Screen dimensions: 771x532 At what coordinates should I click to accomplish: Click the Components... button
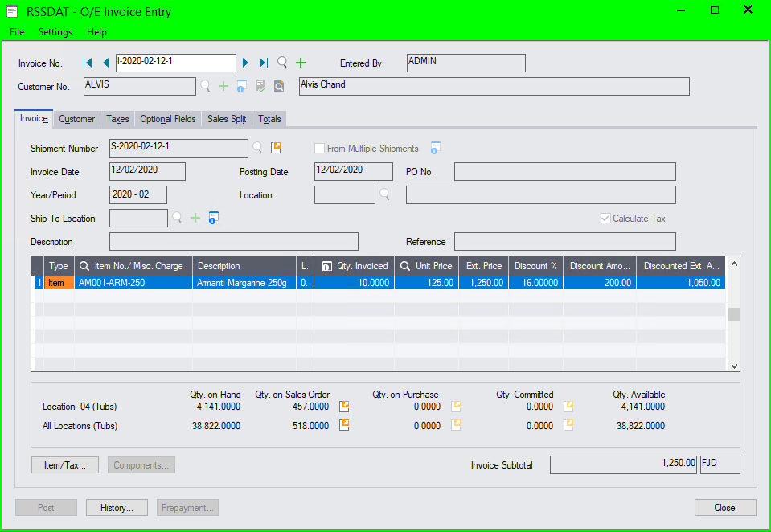click(141, 464)
